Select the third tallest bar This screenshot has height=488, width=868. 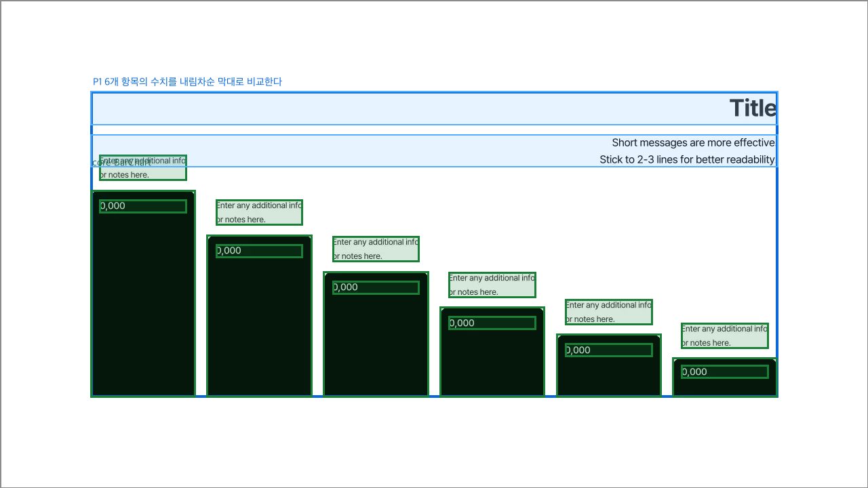pyautogui.click(x=376, y=334)
